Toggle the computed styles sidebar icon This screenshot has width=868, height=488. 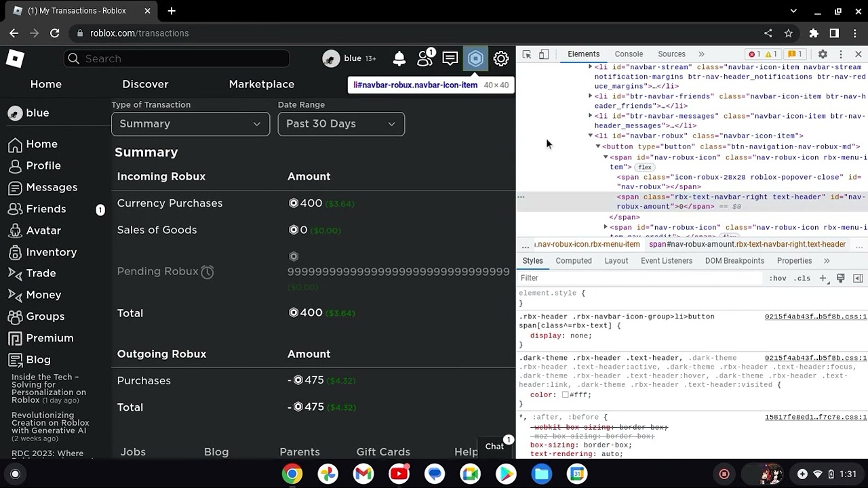pos(858,279)
